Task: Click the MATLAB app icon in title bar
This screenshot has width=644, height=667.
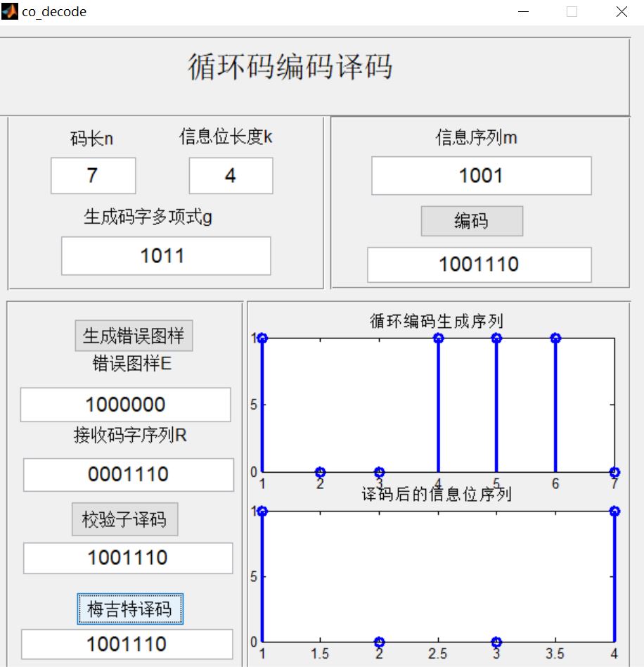Action: [x=10, y=11]
